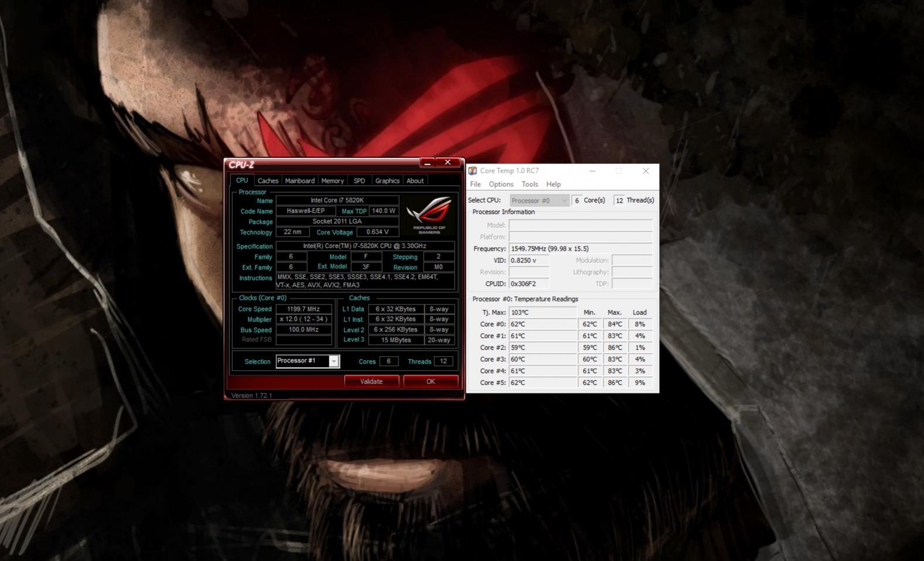Click the Name field showing Intel Core i7 5820K
This screenshot has width=924, height=561.
(x=337, y=200)
